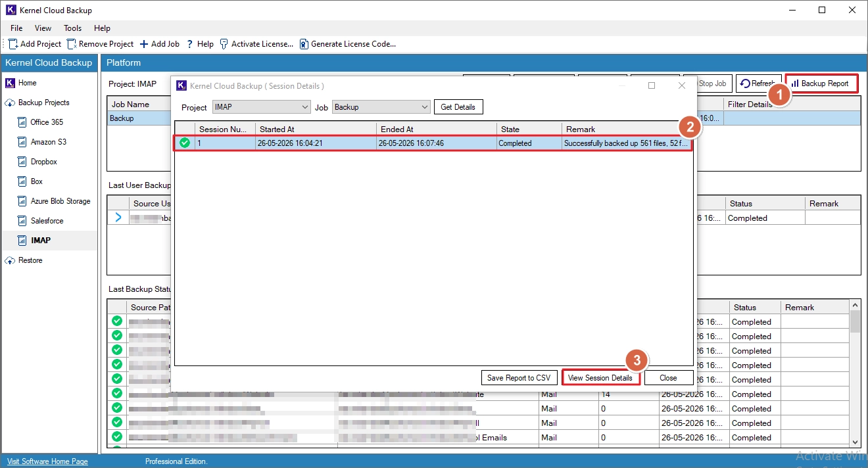Open the Azure Blob Storage project

tap(60, 201)
